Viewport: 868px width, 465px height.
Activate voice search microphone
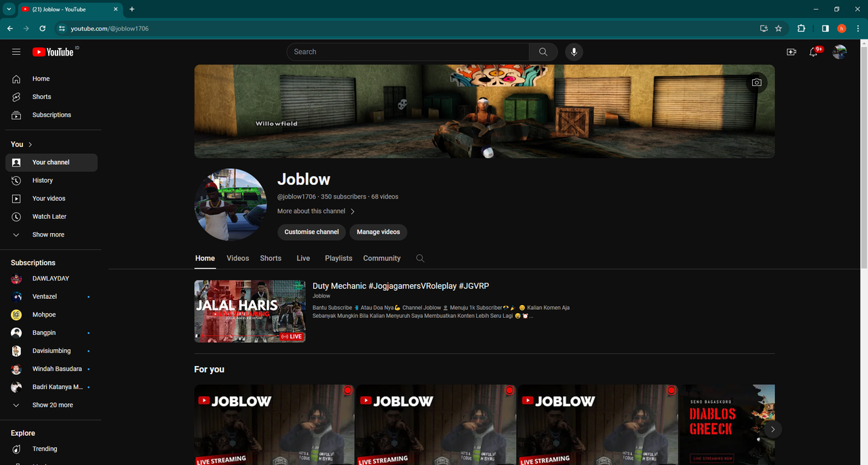pos(574,52)
